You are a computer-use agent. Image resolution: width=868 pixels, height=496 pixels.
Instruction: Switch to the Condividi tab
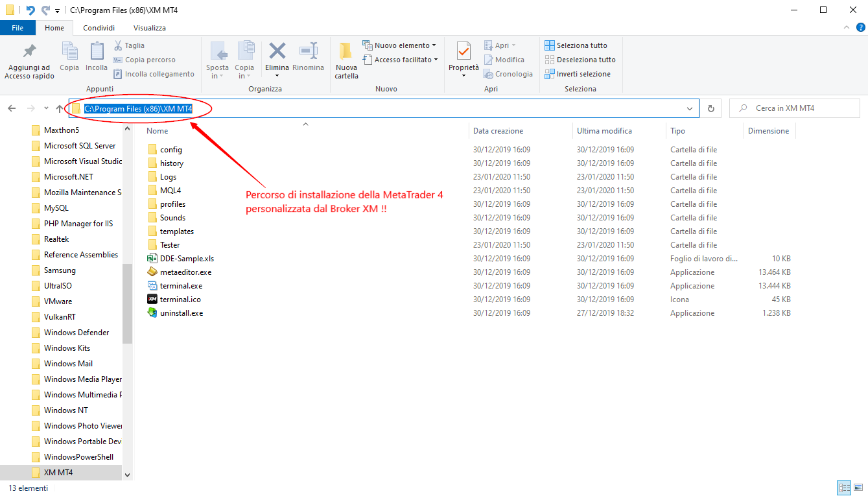pos(99,28)
